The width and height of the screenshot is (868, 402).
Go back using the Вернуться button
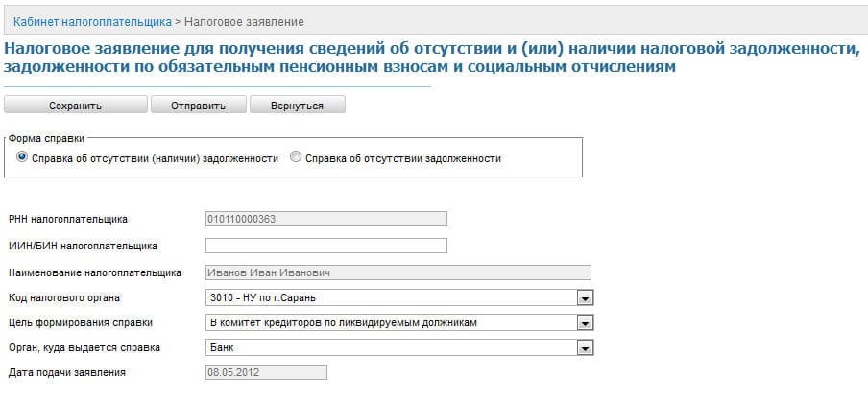[297, 106]
